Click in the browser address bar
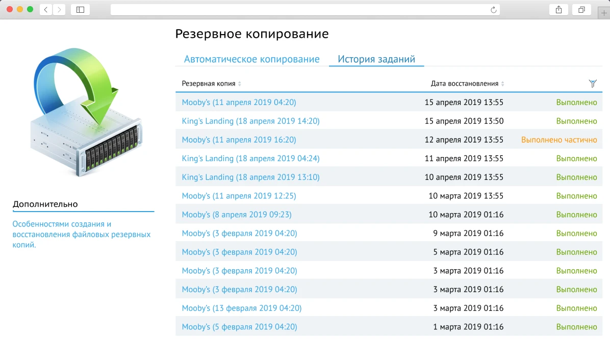The height and width of the screenshot is (364, 610). [x=301, y=10]
